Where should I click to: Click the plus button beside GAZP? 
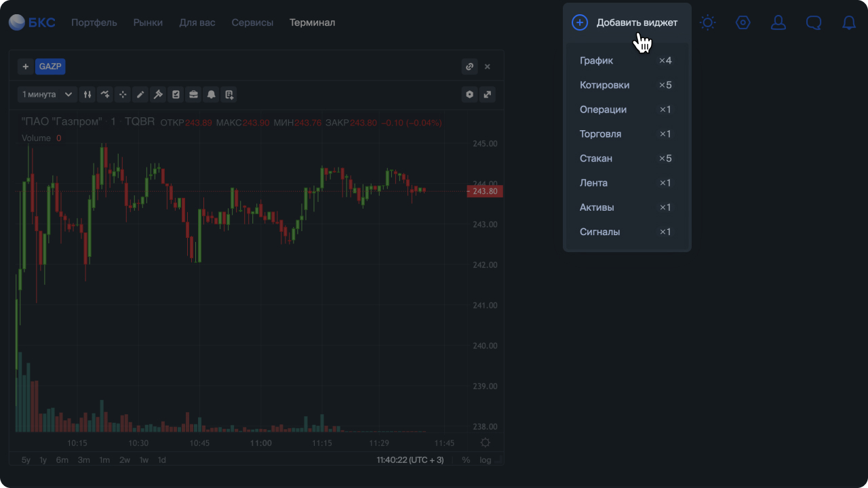point(26,66)
